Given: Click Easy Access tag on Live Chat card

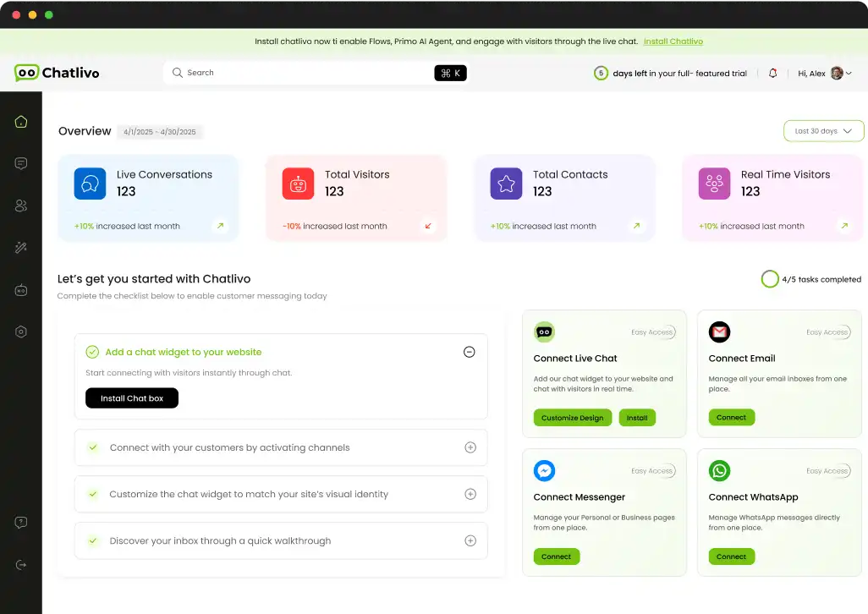Looking at the screenshot, I should coord(652,332).
